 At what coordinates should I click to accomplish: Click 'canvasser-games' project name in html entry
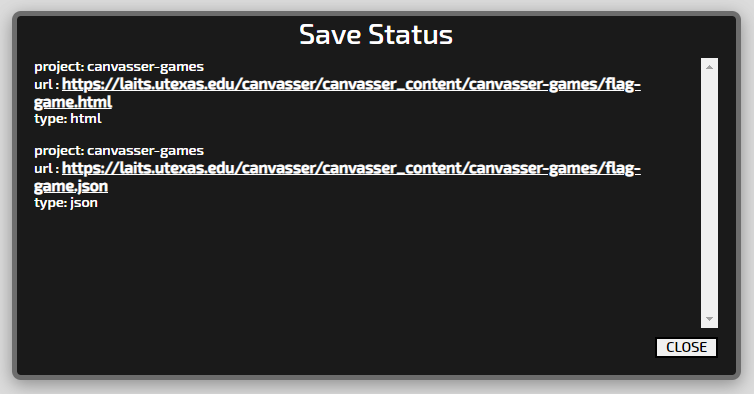pyautogui.click(x=146, y=66)
